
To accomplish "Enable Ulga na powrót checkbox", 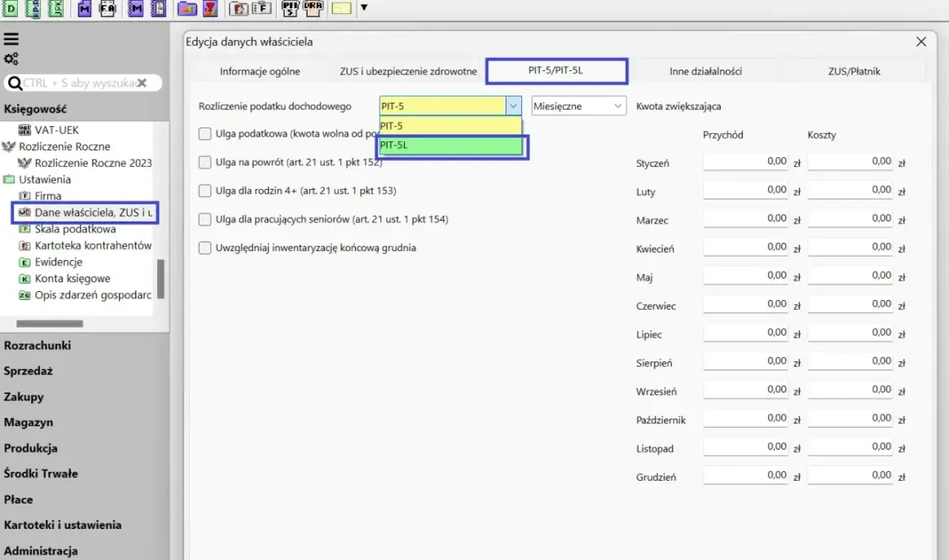I will [205, 162].
